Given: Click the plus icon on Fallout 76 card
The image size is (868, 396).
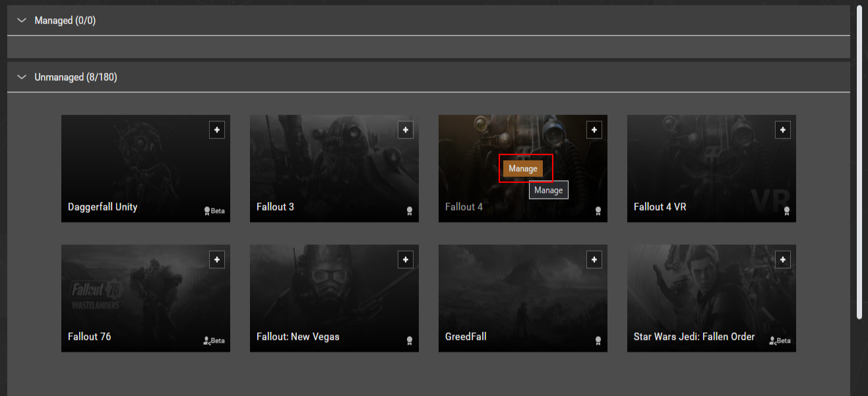Looking at the screenshot, I should pos(217,260).
